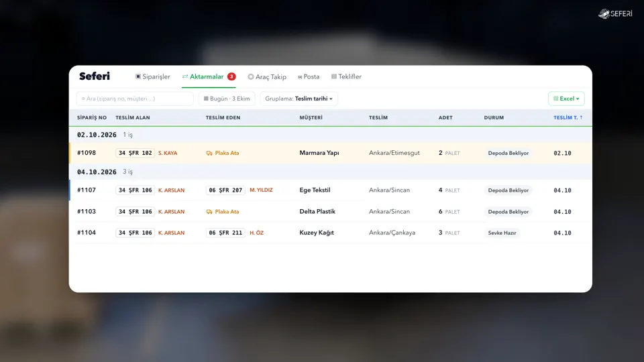Click driver K. ARSLAN in the #1107 row
The height and width of the screenshot is (362, 644).
pos(171,190)
